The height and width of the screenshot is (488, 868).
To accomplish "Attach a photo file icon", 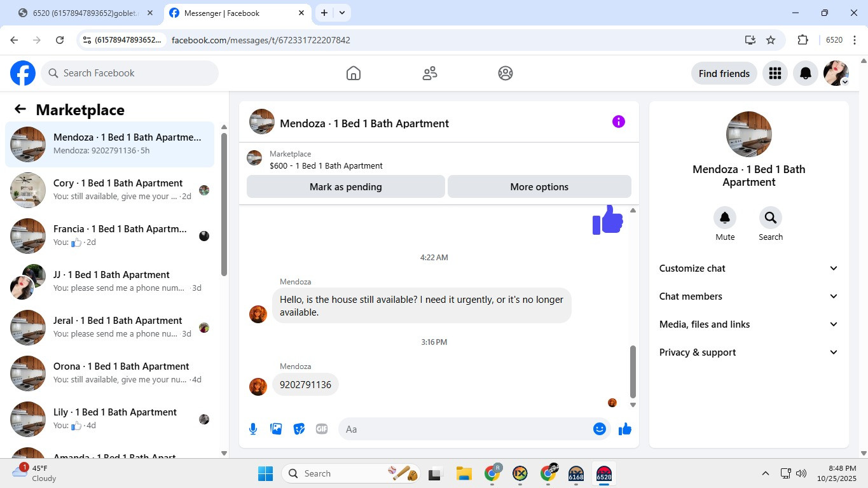I will coord(276,429).
